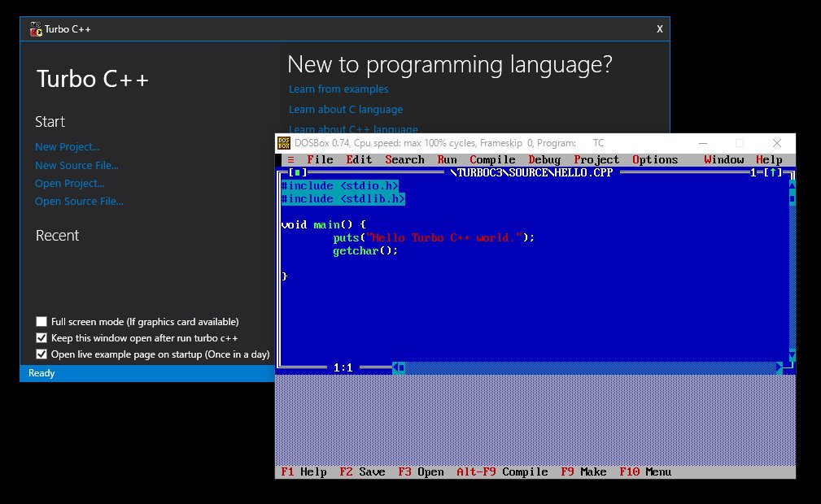This screenshot has width=821, height=504.
Task: Click the Turbo C++ launcher title icon
Action: click(36, 29)
